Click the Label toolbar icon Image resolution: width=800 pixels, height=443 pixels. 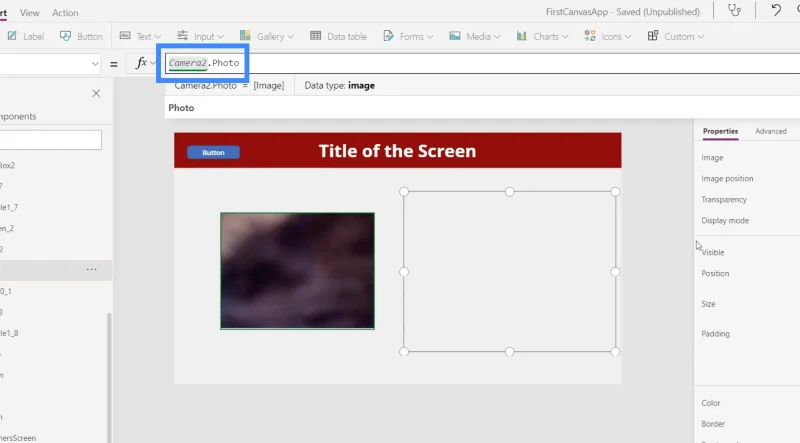point(12,36)
